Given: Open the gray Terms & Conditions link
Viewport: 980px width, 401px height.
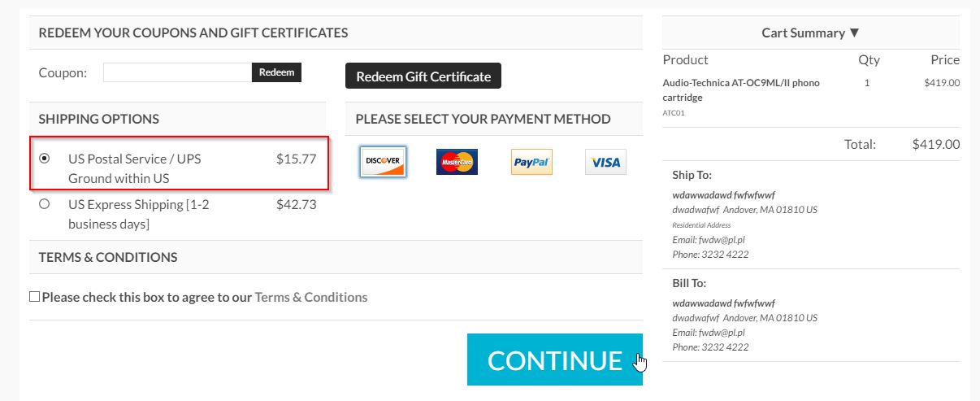Looking at the screenshot, I should 311,297.
